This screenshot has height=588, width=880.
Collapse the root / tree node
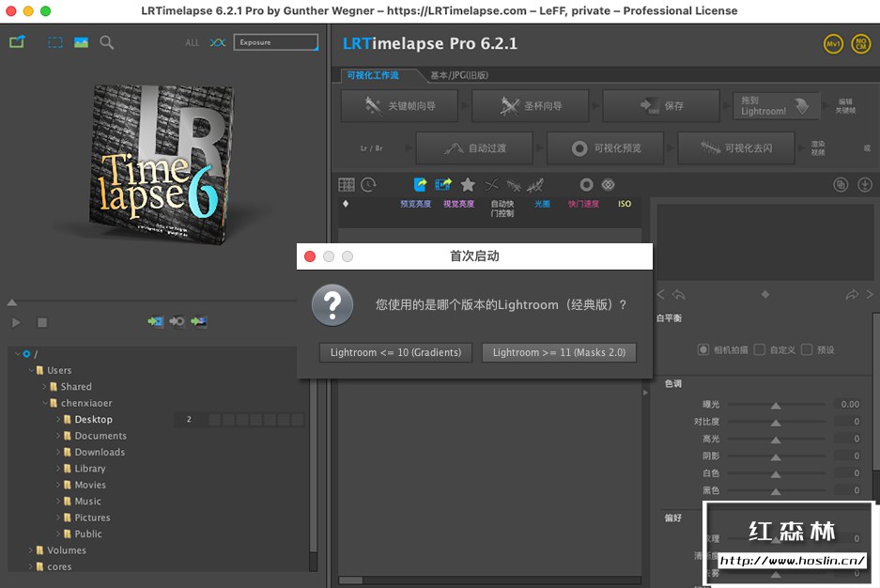pos(17,354)
